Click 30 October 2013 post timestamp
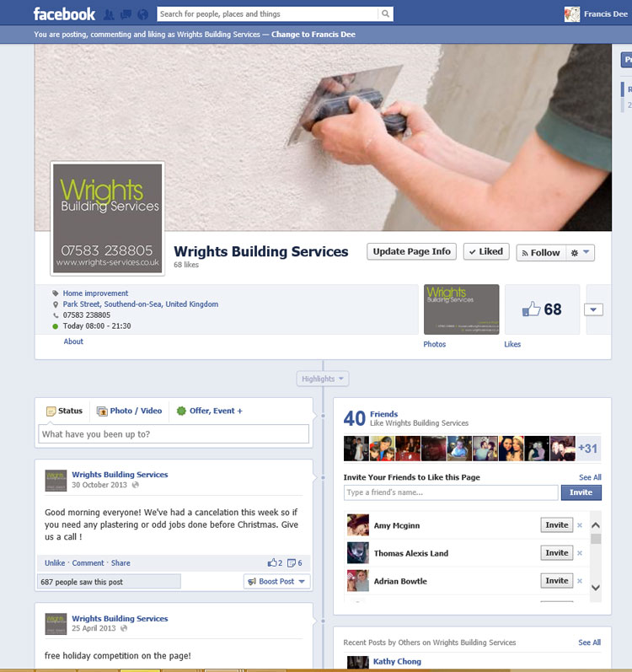The image size is (632, 672). [99, 485]
